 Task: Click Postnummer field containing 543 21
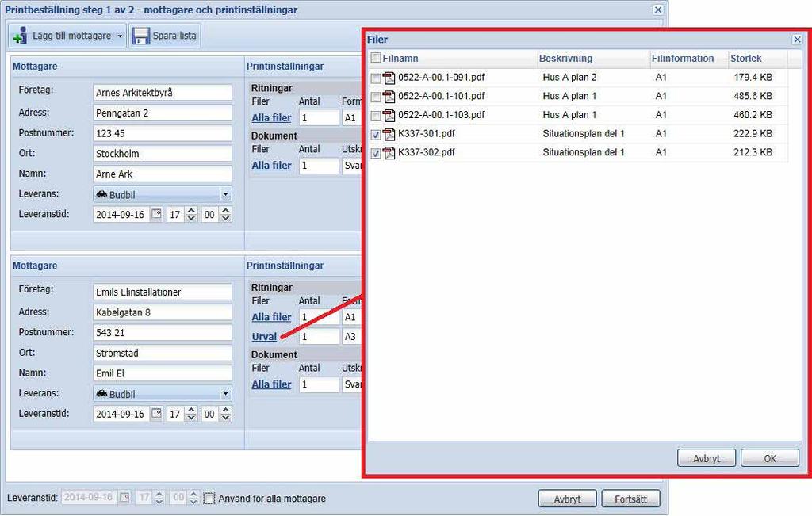pos(163,332)
